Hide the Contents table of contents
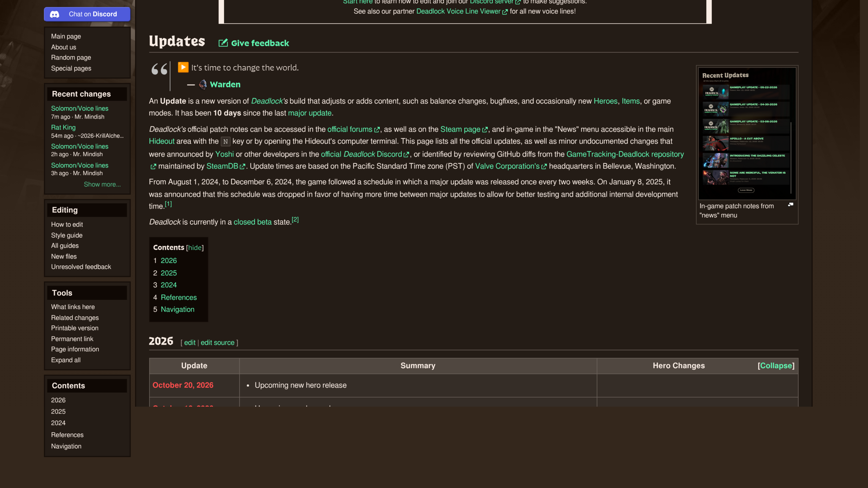This screenshot has width=868, height=488. 195,248
